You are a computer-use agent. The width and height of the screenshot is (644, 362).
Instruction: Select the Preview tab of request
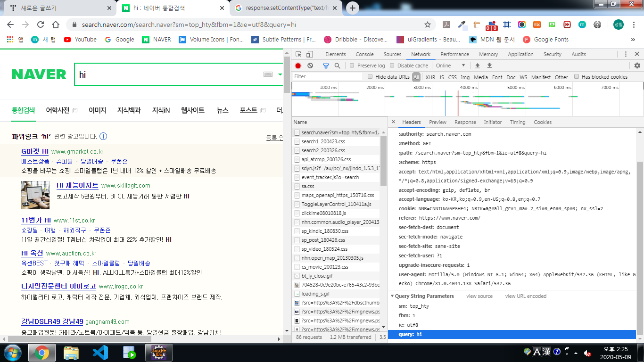[438, 122]
